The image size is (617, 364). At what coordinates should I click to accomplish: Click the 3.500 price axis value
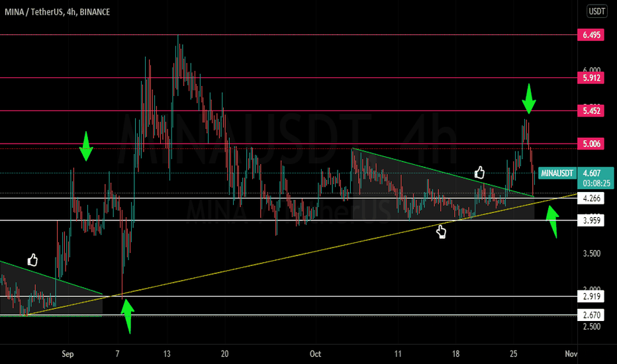[x=591, y=253]
